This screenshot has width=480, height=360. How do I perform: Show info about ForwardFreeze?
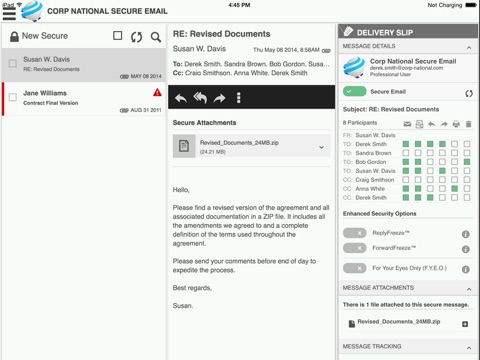coord(466,249)
